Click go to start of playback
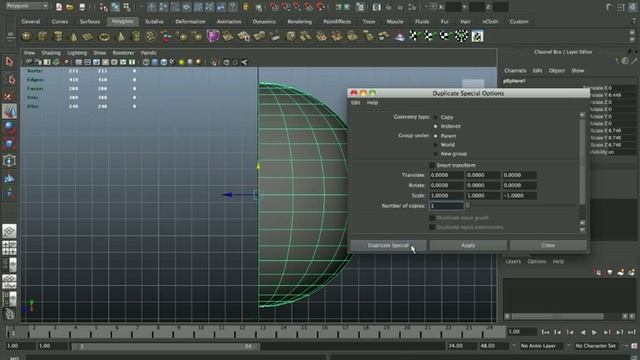This screenshot has height=360, width=640. point(545,333)
